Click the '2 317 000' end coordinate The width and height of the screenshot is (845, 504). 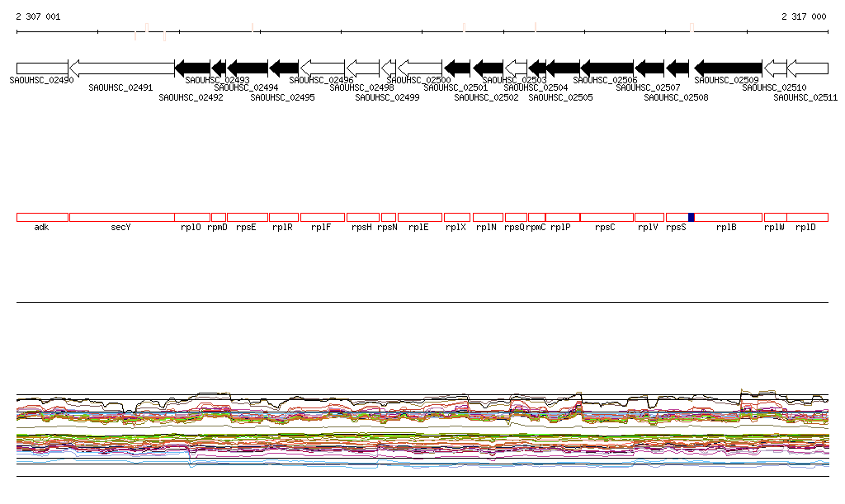[804, 16]
